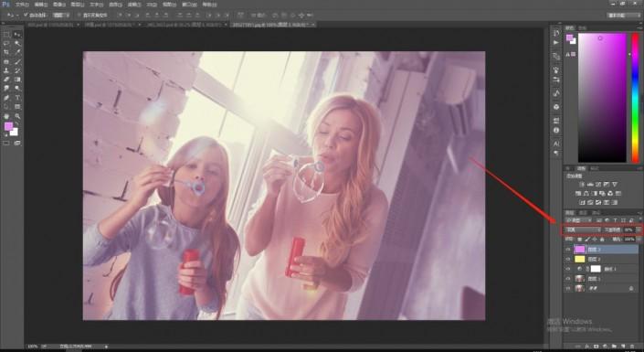
Task: Select the Rectangular Marquee tool
Action: pos(6,35)
